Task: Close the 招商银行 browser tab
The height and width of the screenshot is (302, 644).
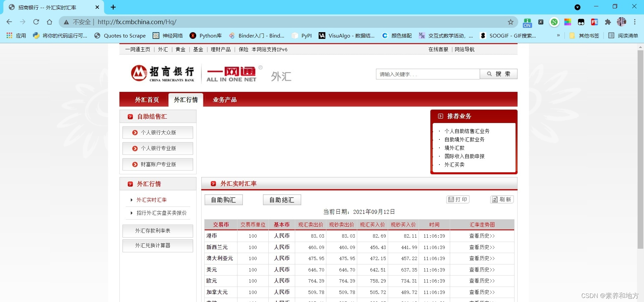Action: [97, 7]
